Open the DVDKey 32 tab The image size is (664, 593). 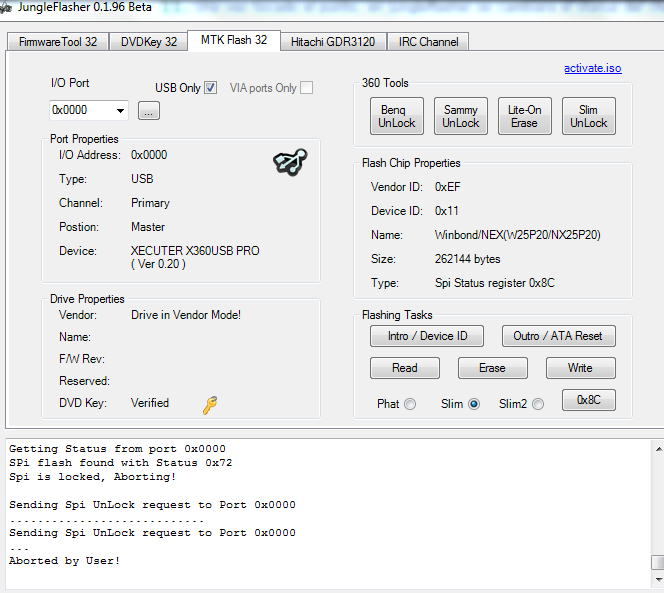coord(149,42)
